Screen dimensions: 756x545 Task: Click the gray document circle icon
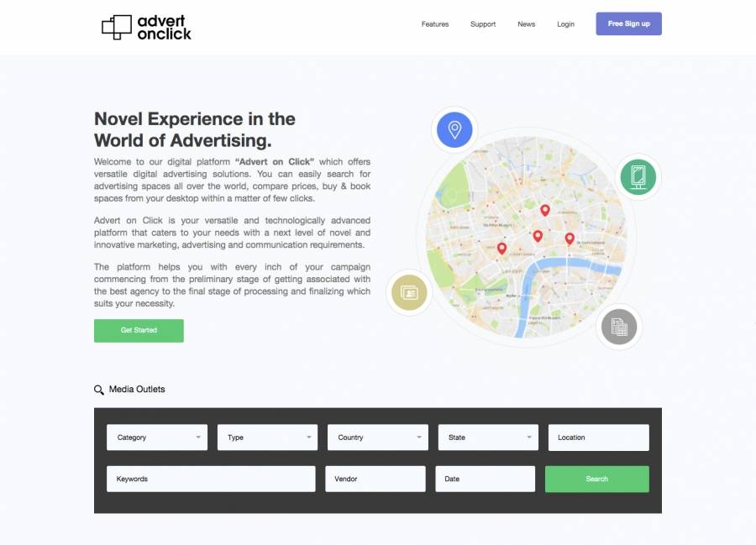[x=619, y=327]
